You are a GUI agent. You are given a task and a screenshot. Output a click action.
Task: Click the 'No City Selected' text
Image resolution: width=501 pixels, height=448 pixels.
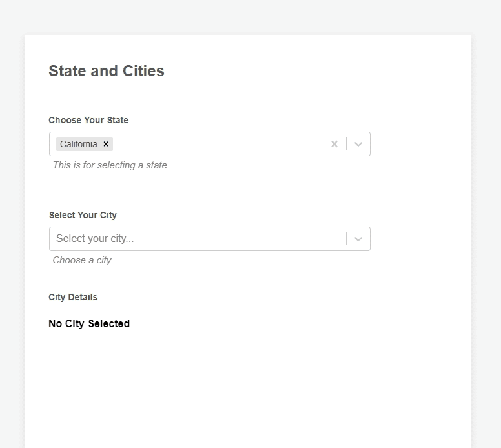point(89,323)
